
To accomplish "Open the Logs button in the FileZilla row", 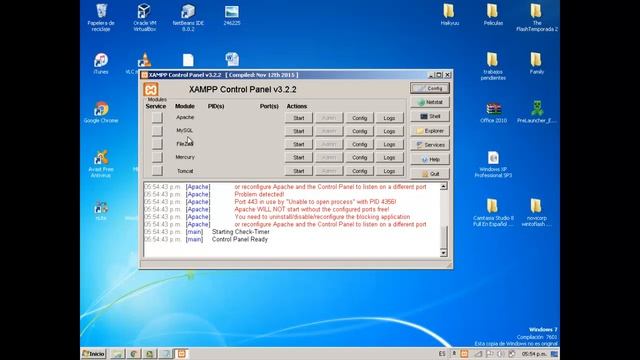I will point(389,144).
